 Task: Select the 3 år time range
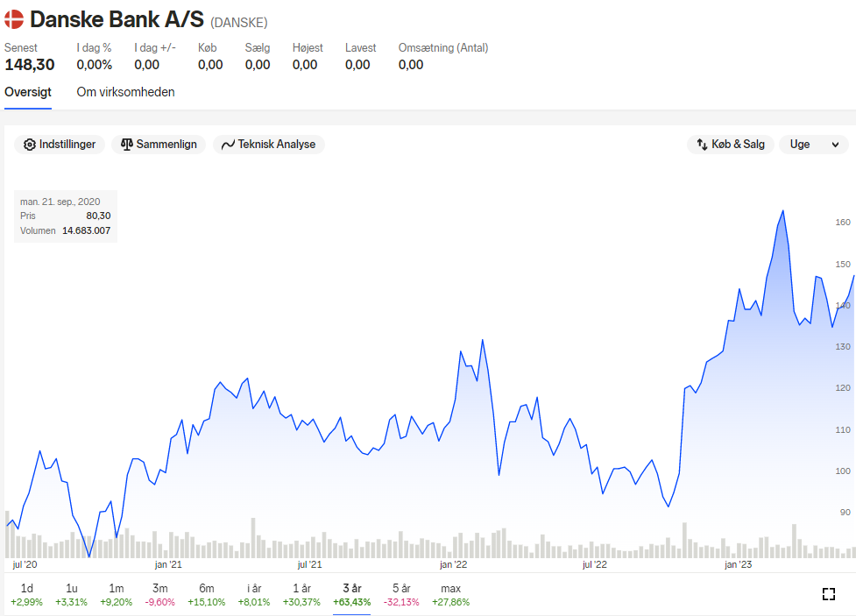point(352,595)
